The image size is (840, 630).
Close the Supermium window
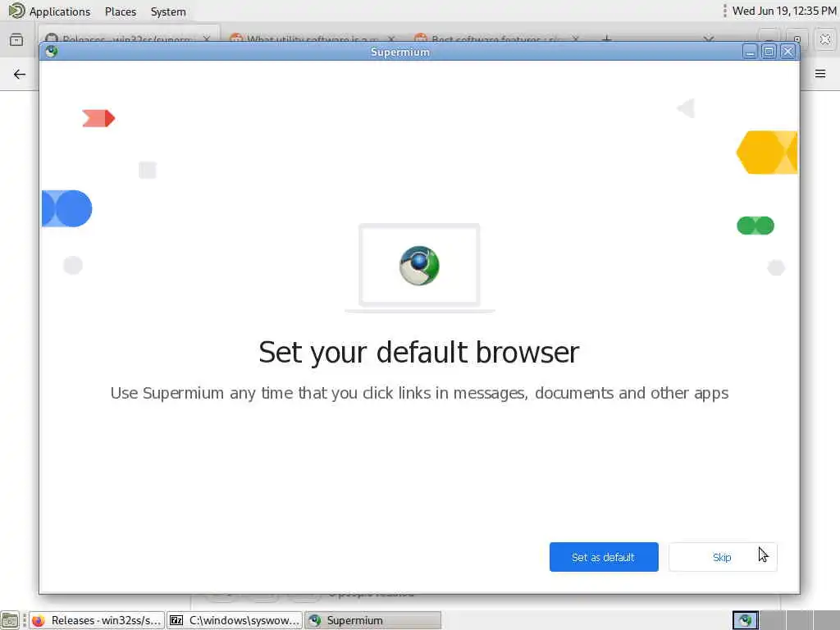tap(787, 52)
